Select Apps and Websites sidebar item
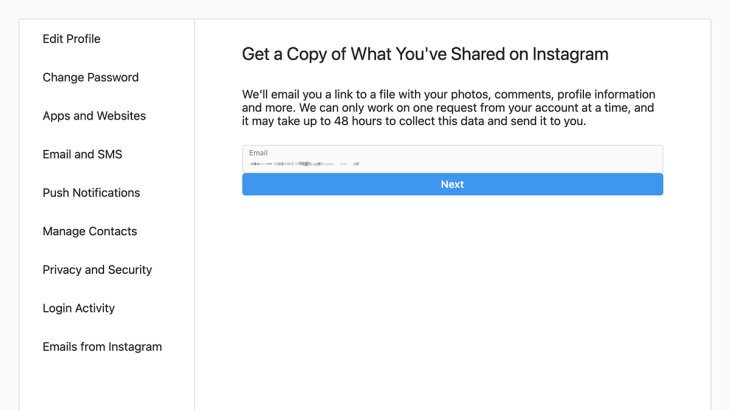 tap(94, 116)
